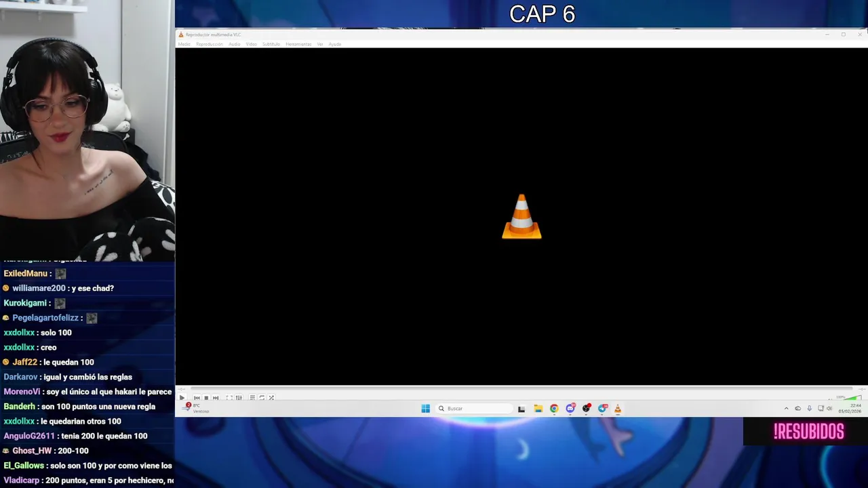Toggle the VLC playlist view

(252, 398)
